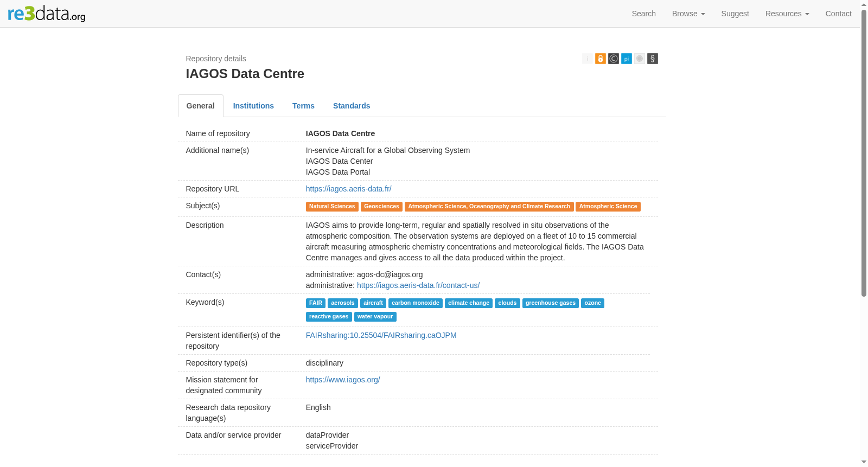This screenshot has width=868, height=467.
Task: Click the Atmospheric Science, Oceanography and Climate Research tag
Action: tap(489, 207)
